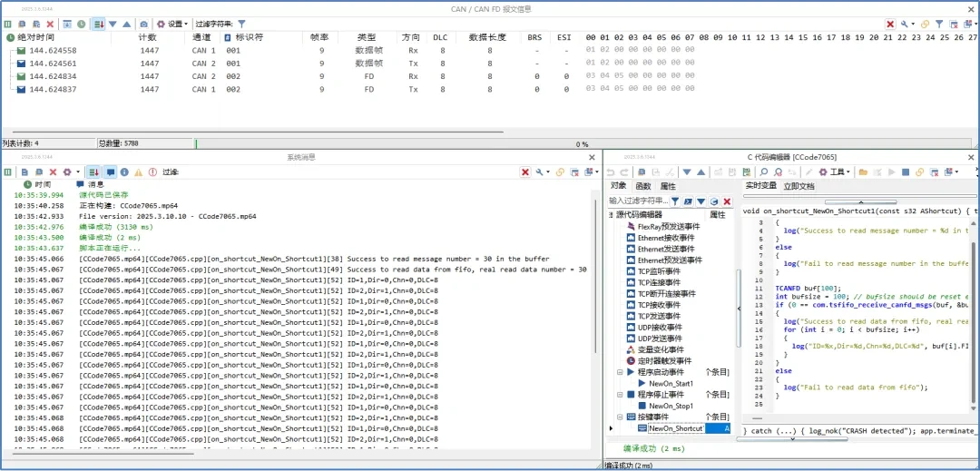
Task: Select NewOn_Stop1 in the event tree
Action: pos(671,406)
